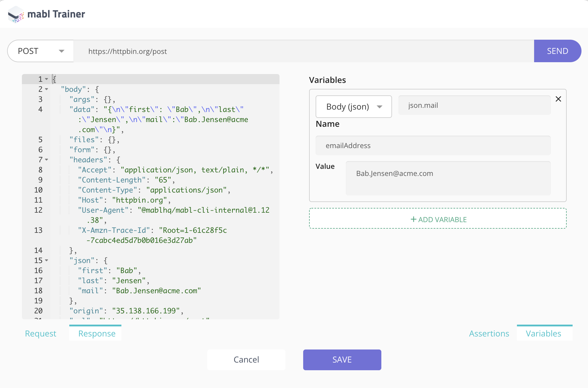Click the "Accept" header line
The width and height of the screenshot is (588, 388).
[x=175, y=170]
